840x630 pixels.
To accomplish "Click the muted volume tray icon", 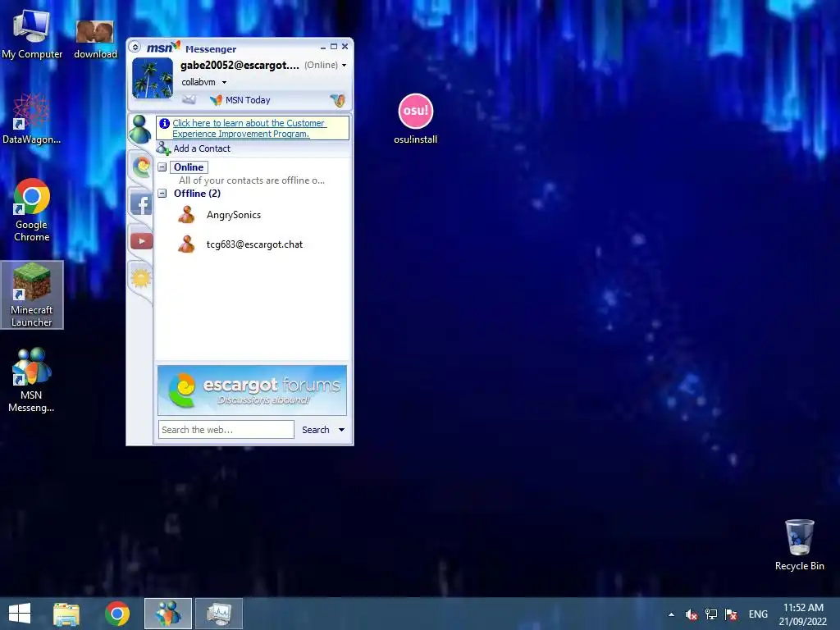I will [691, 614].
